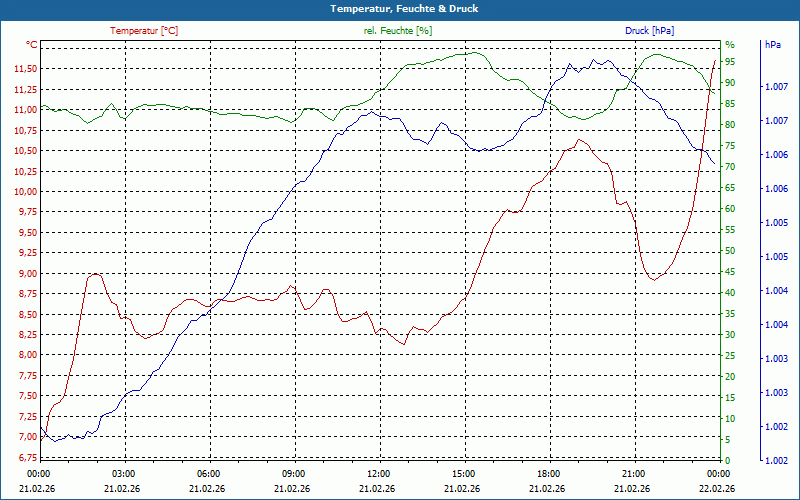800x500 pixels.
Task: Click the 70 humidity axis value
Action: (x=731, y=167)
